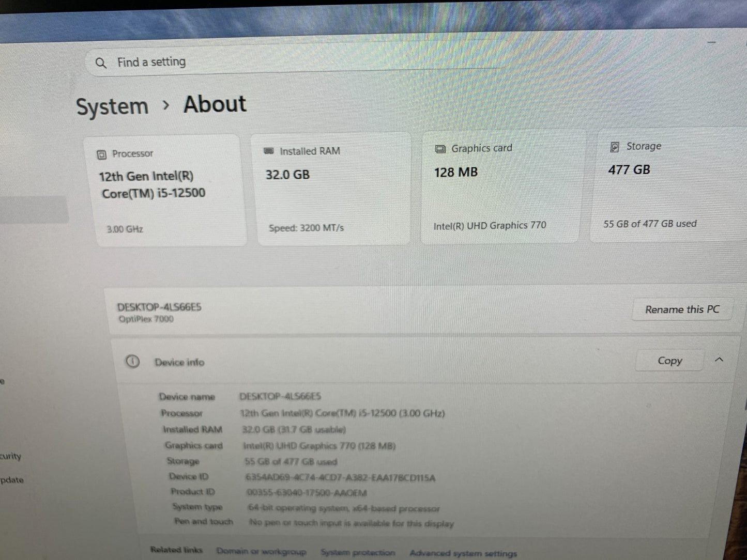The width and height of the screenshot is (747, 560).
Task: Select the Graphics card 128 MB card
Action: (x=501, y=187)
